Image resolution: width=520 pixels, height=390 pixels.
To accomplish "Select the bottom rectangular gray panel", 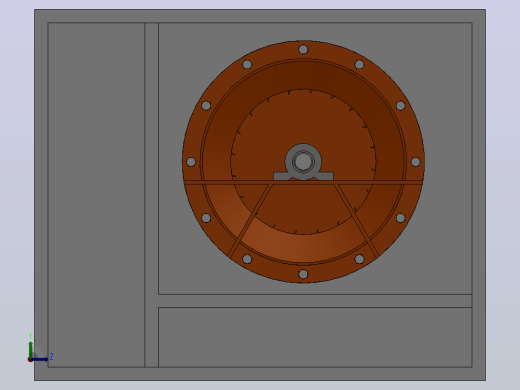I will (x=315, y=337).
